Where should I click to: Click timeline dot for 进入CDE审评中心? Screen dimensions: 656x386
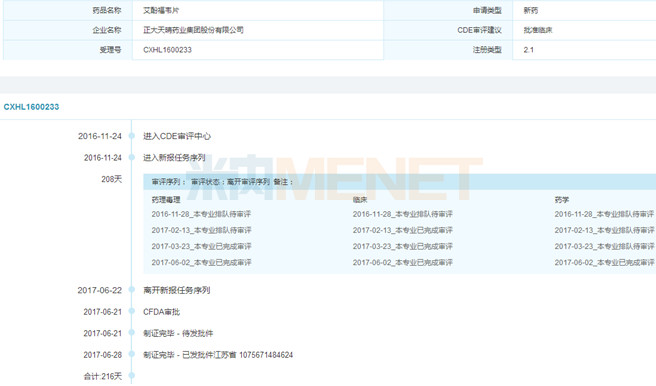[132, 136]
